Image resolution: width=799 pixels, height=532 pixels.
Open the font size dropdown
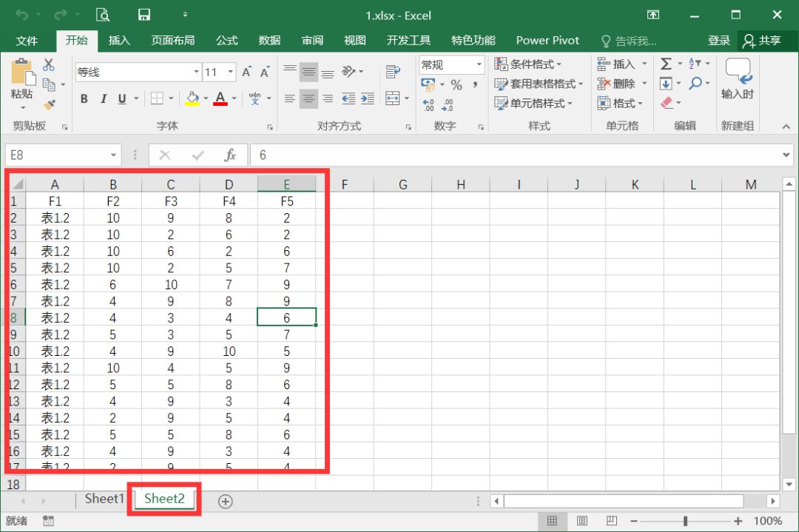click(230, 72)
